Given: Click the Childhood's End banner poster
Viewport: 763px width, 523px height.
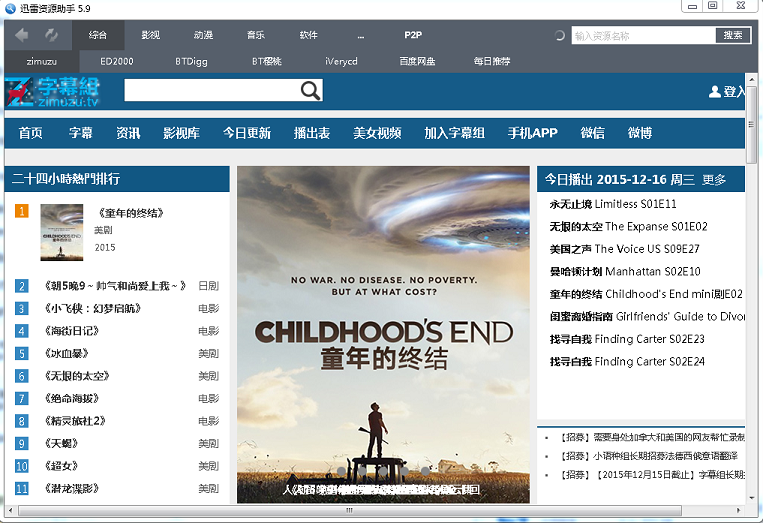Looking at the screenshot, I should tap(383, 335).
